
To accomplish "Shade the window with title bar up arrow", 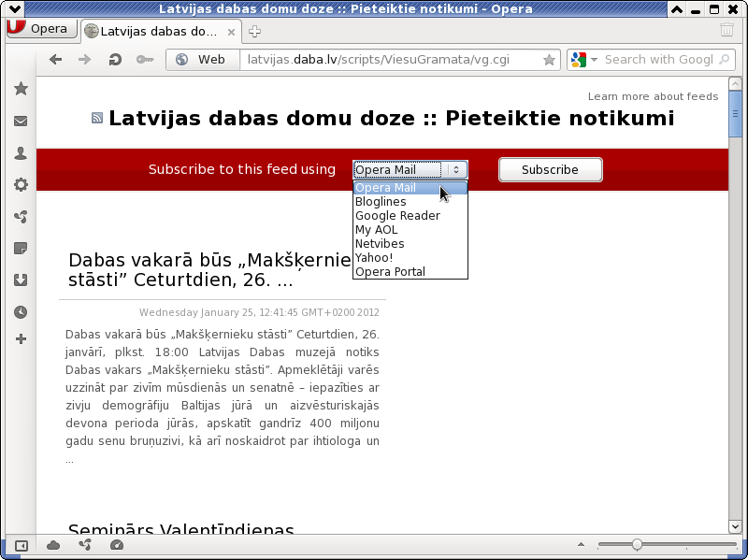I will coord(676,9).
